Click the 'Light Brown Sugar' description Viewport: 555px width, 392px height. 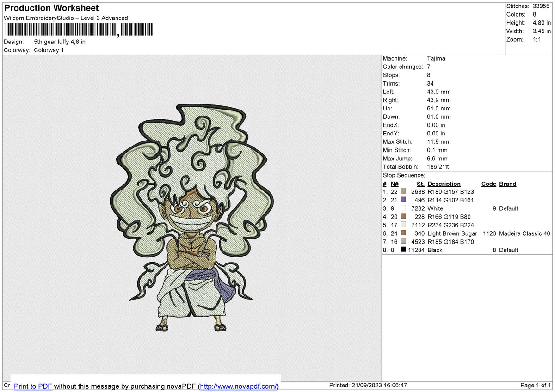[x=452, y=233]
